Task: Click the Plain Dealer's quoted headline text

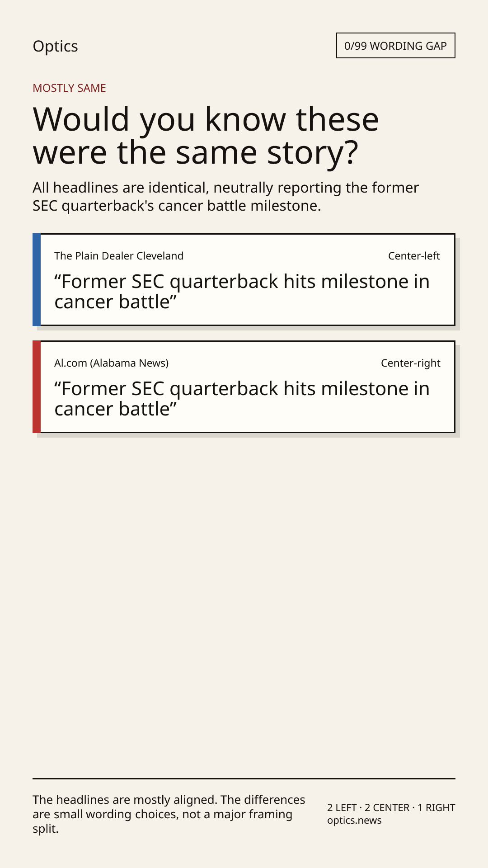Action: pos(242,292)
